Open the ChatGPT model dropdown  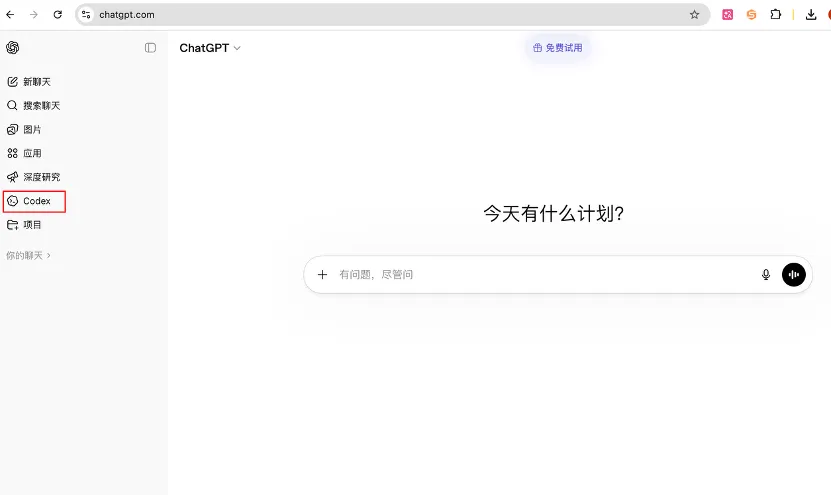coord(210,48)
